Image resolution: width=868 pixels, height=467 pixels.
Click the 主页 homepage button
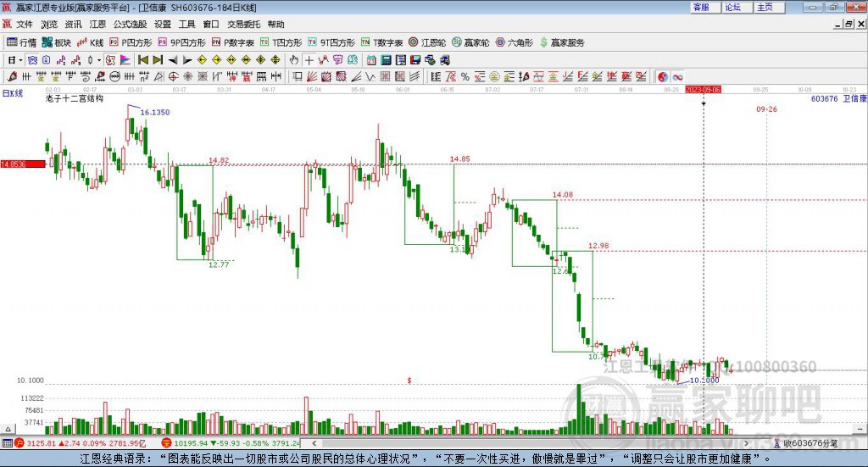(770, 7)
